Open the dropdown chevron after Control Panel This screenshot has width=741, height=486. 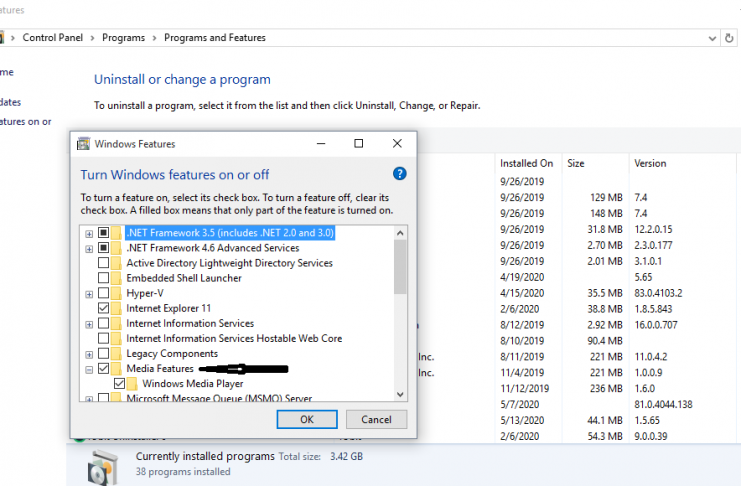coord(92,38)
